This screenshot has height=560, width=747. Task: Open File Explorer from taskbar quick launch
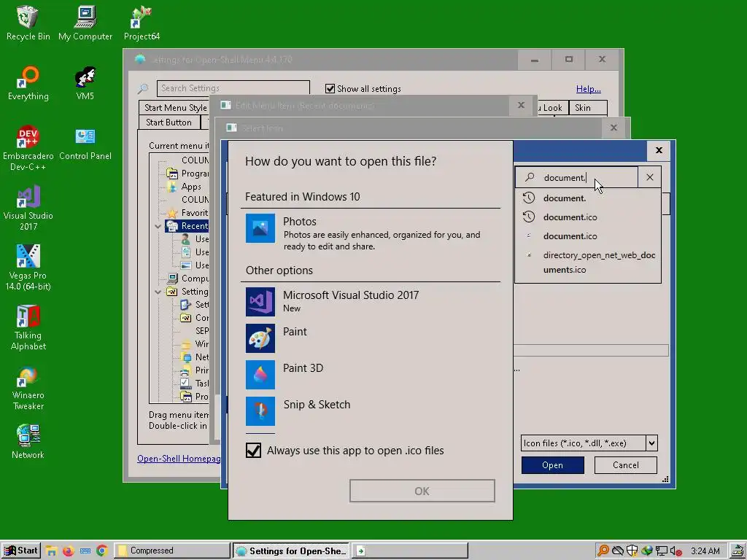tap(51, 551)
